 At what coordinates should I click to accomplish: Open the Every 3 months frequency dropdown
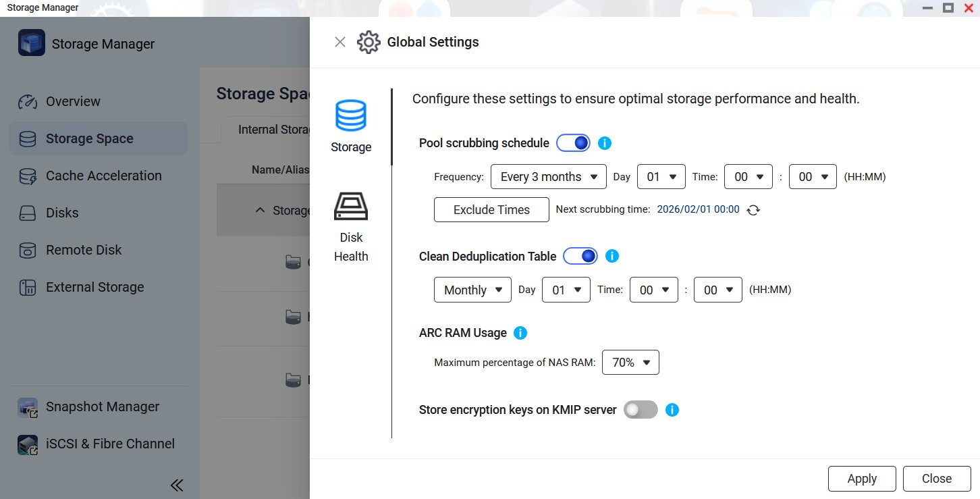548,177
